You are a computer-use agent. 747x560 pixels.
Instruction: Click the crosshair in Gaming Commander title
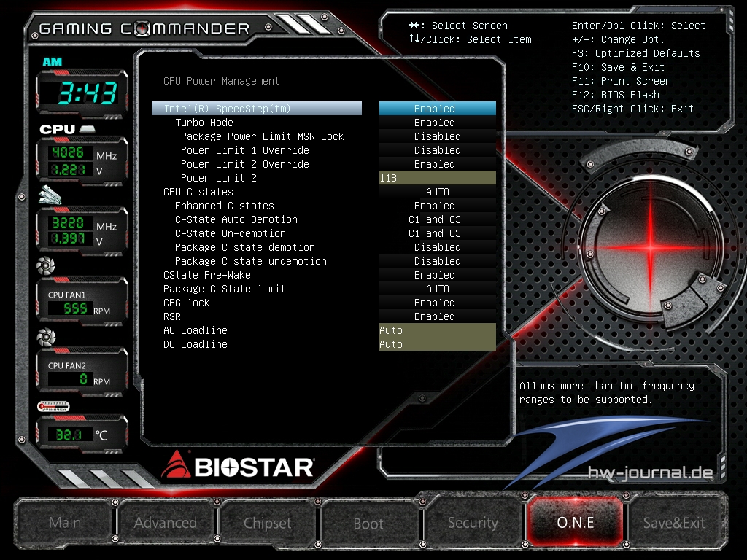click(142, 28)
